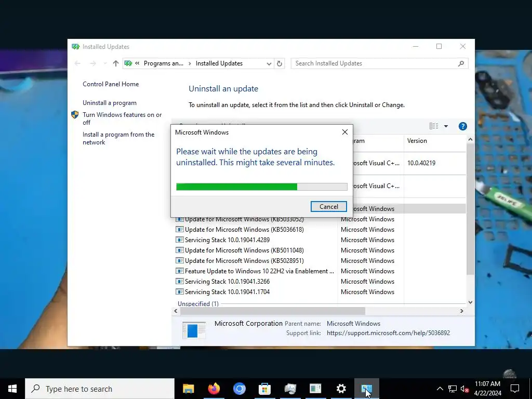
Task: Click the icon beside Feature Update row
Action: coord(179,271)
